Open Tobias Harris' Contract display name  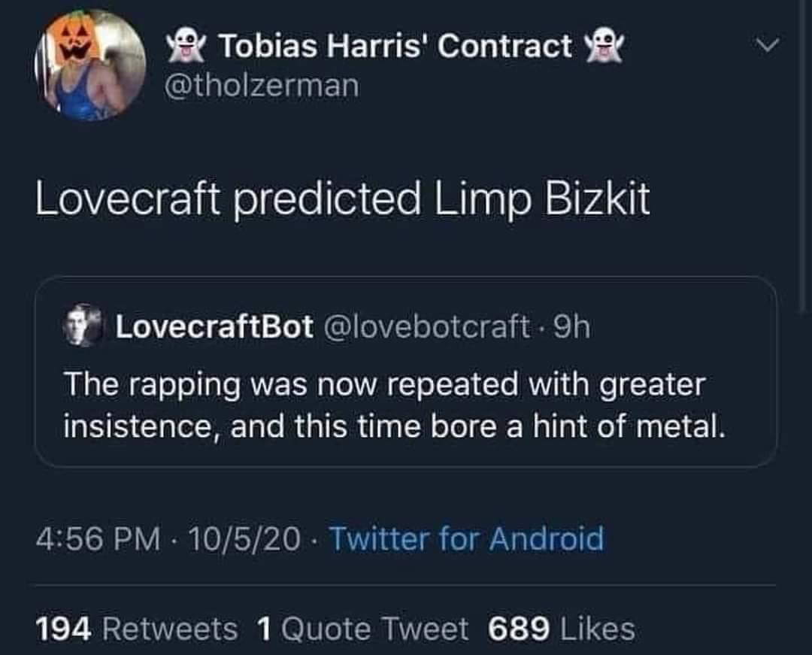tap(395, 47)
